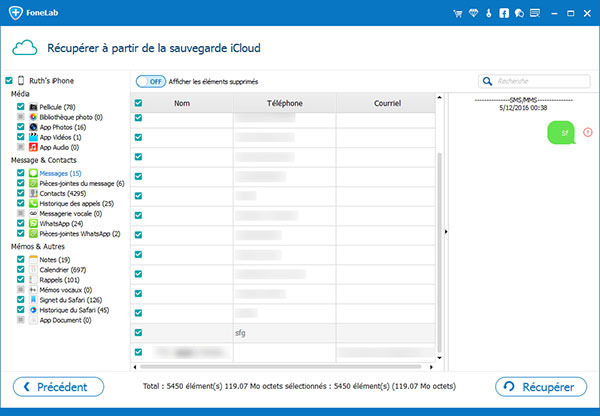Click the FoneLab logo icon
The height and width of the screenshot is (416, 600).
coord(16,13)
